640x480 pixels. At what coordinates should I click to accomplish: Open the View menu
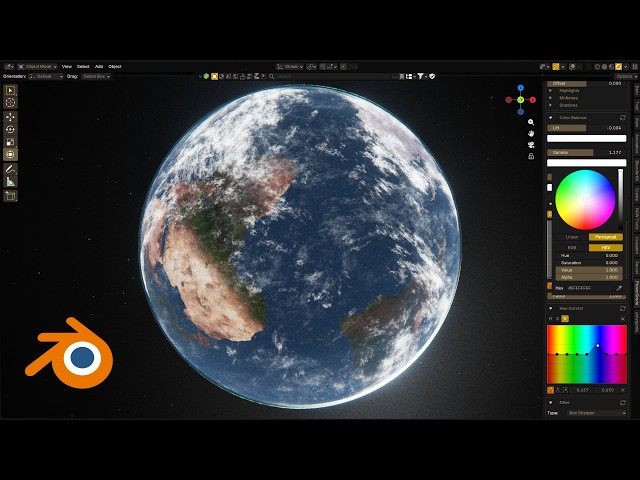tap(67, 67)
